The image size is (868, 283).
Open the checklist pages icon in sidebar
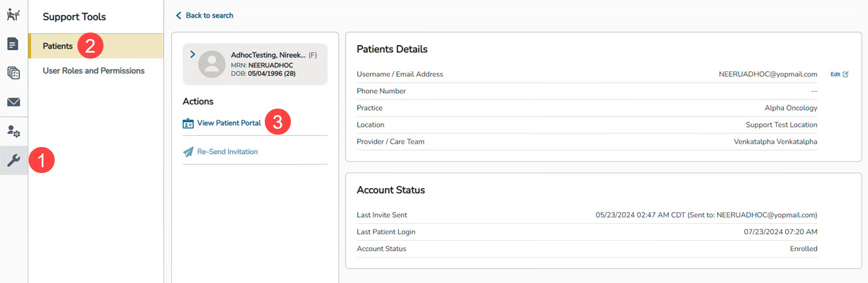coord(14,73)
